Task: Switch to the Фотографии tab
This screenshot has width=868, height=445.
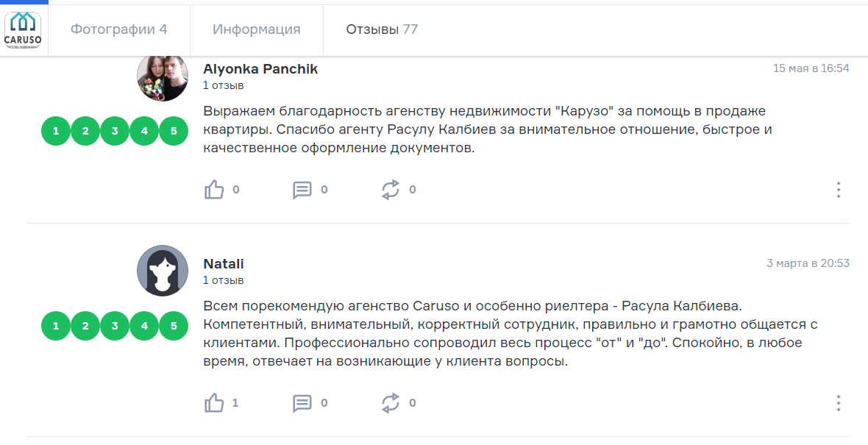Action: pyautogui.click(x=118, y=29)
